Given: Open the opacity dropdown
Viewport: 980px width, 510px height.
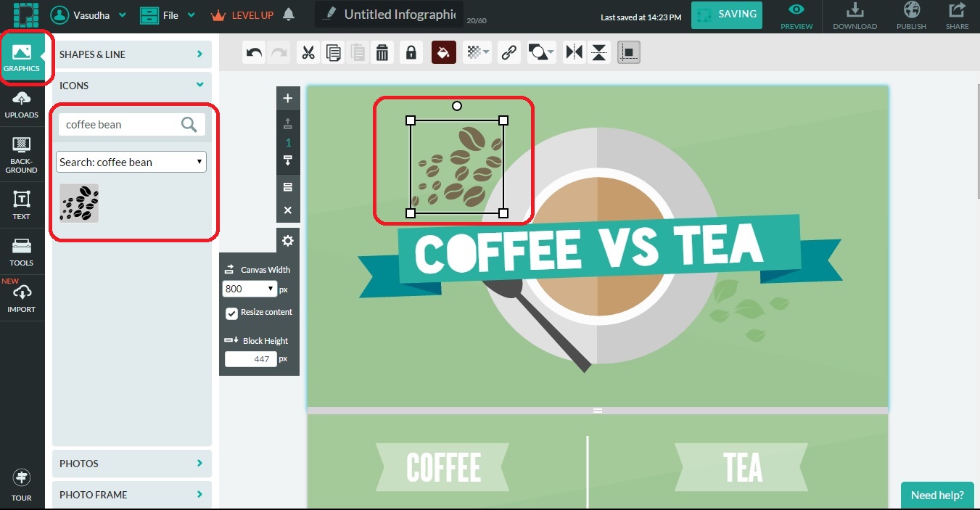Looking at the screenshot, I should 477,52.
